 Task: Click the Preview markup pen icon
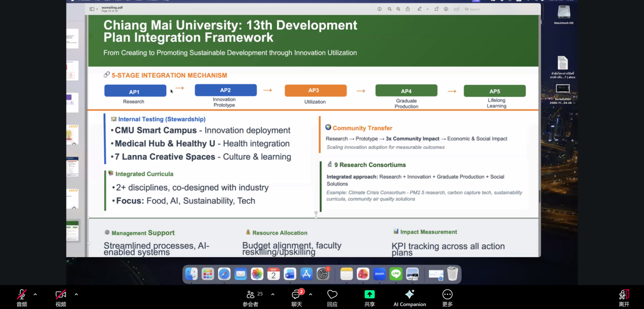pyautogui.click(x=419, y=9)
